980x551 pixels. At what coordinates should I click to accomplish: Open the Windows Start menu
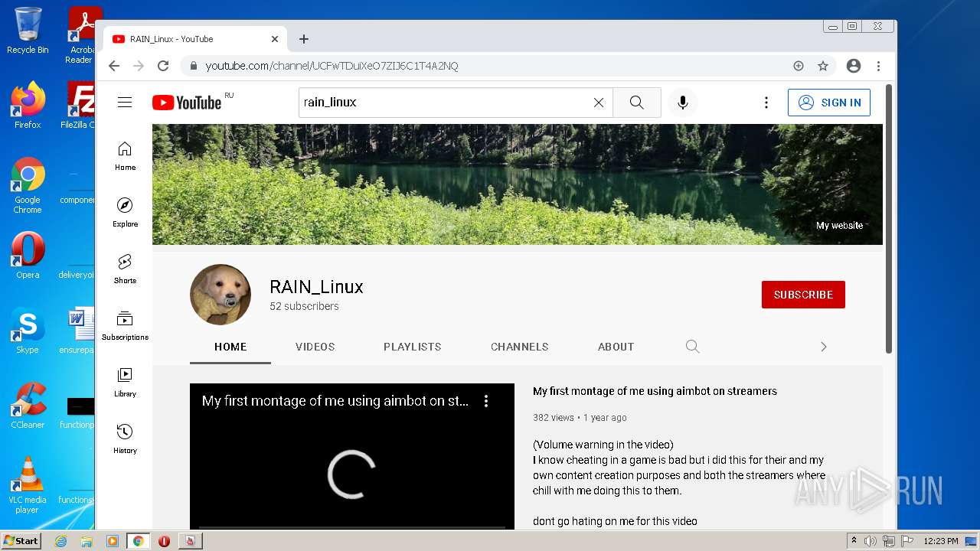[x=21, y=541]
